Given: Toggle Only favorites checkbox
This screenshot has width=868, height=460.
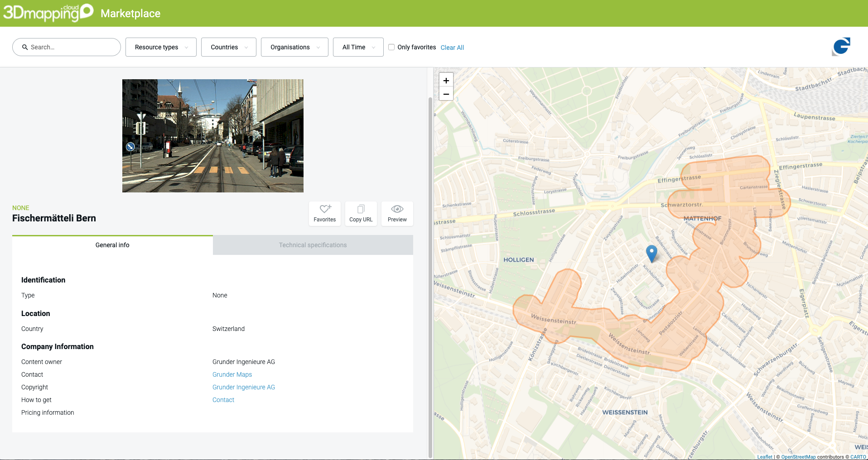Looking at the screenshot, I should pyautogui.click(x=391, y=47).
